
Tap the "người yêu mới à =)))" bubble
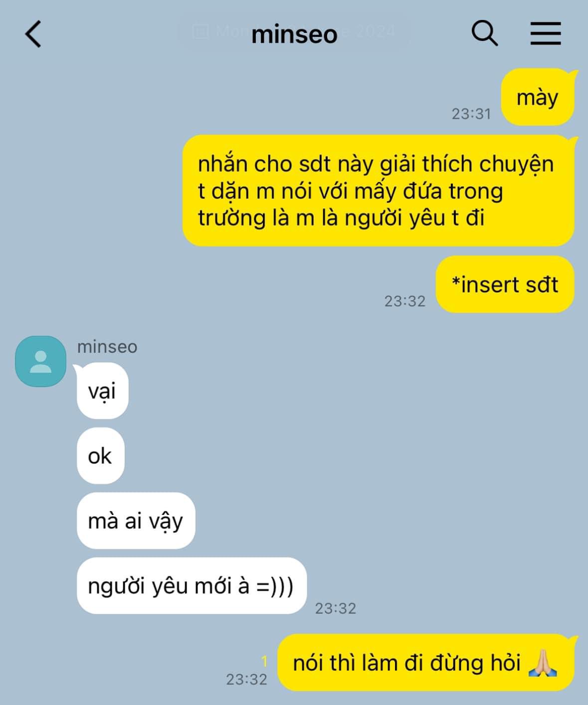(192, 586)
